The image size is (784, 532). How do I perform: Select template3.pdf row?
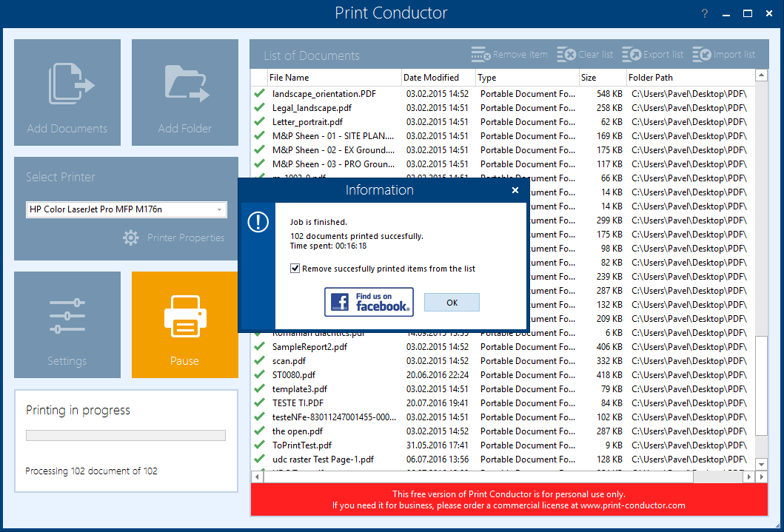[x=502, y=388]
